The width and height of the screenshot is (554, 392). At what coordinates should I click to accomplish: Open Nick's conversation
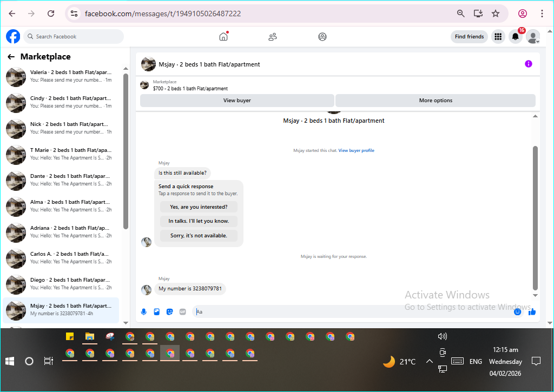coord(61,129)
